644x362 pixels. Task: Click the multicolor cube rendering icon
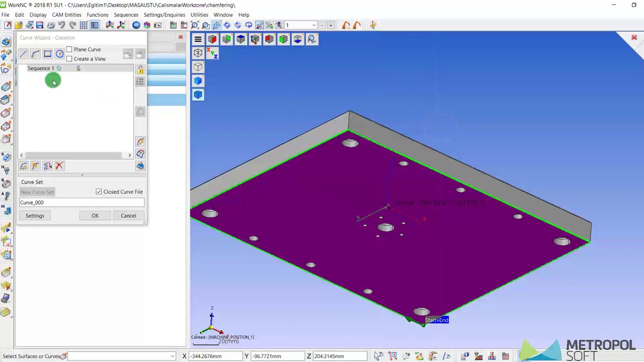pos(147,25)
